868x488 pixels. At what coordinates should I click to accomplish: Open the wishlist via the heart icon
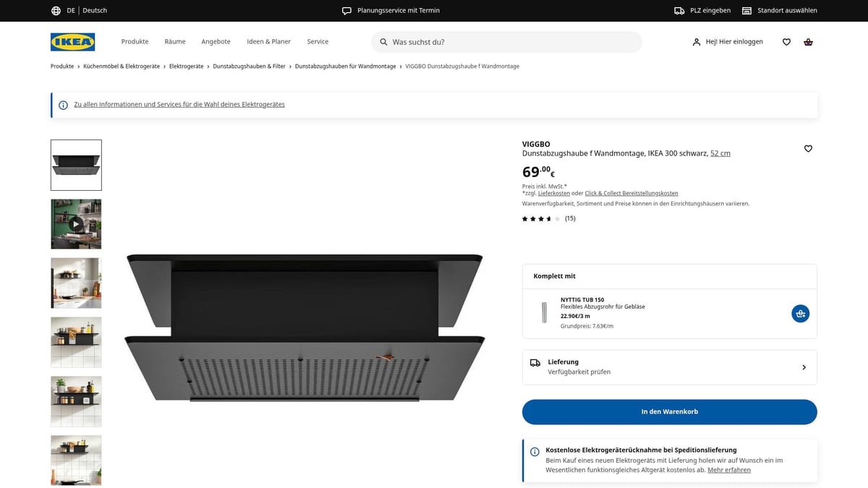click(x=786, y=42)
